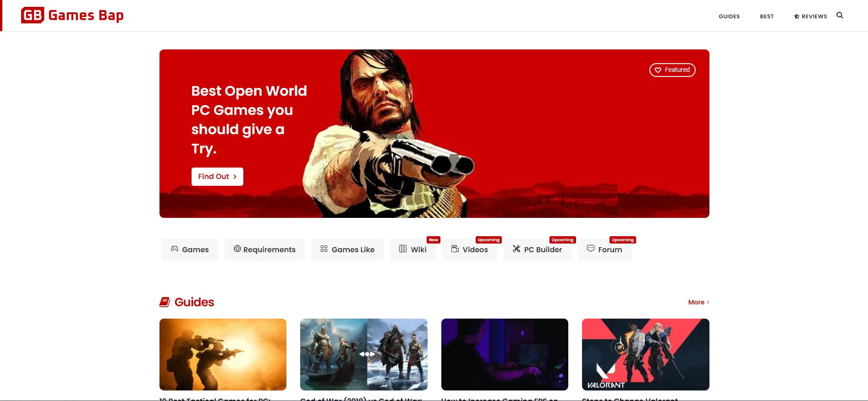Open search with magnifying glass icon

840,16
